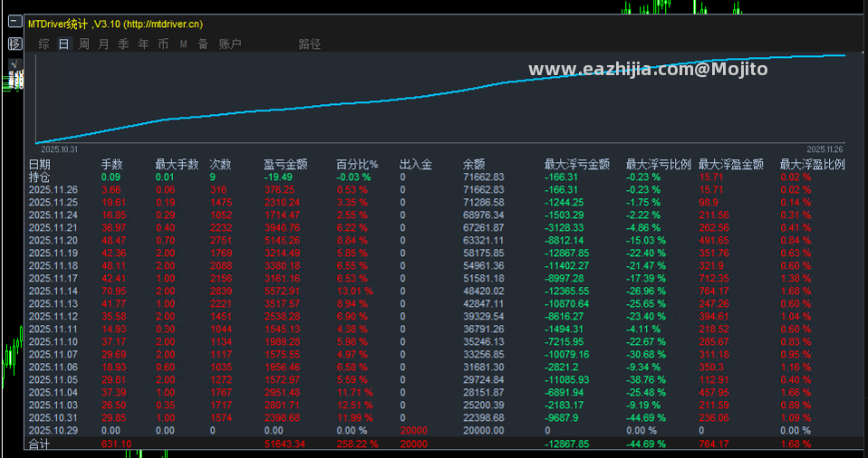Select the 2025.11.05 date row
Viewport: 868px width, 458px height.
tap(53, 380)
